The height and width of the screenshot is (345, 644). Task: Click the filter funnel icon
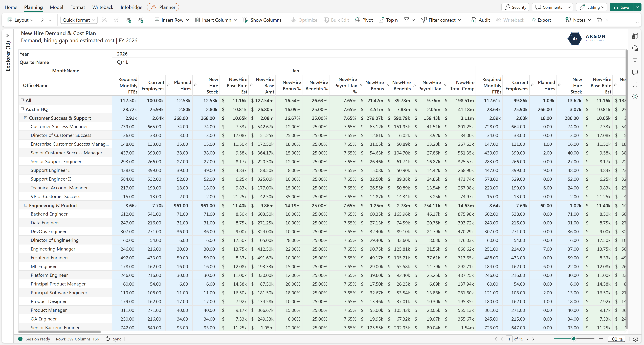click(x=407, y=20)
